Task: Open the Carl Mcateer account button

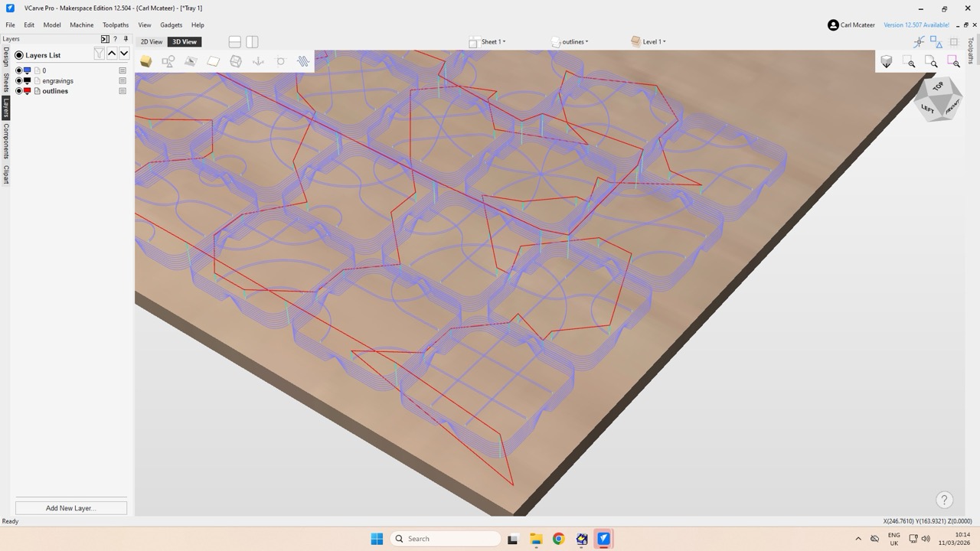Action: click(x=851, y=25)
